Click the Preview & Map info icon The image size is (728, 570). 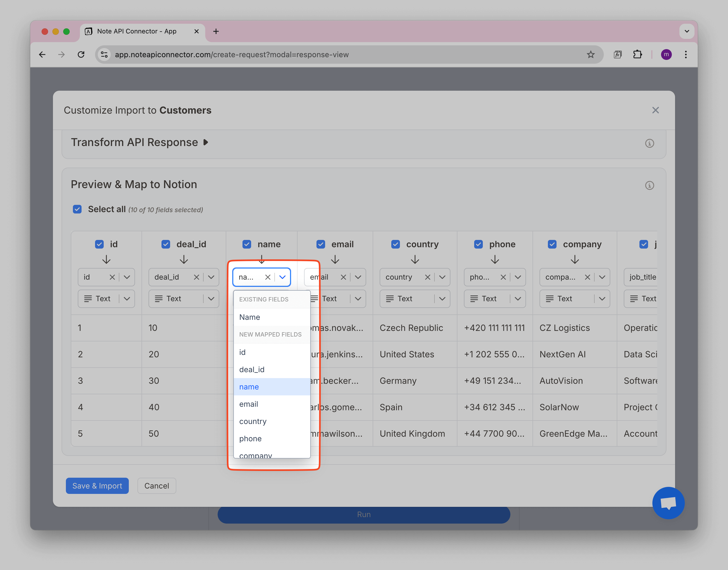(649, 185)
